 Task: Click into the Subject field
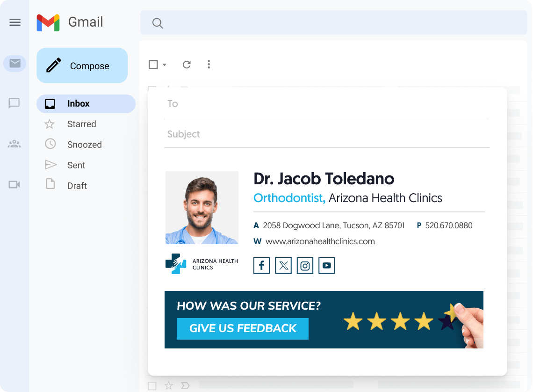pyautogui.click(x=327, y=134)
